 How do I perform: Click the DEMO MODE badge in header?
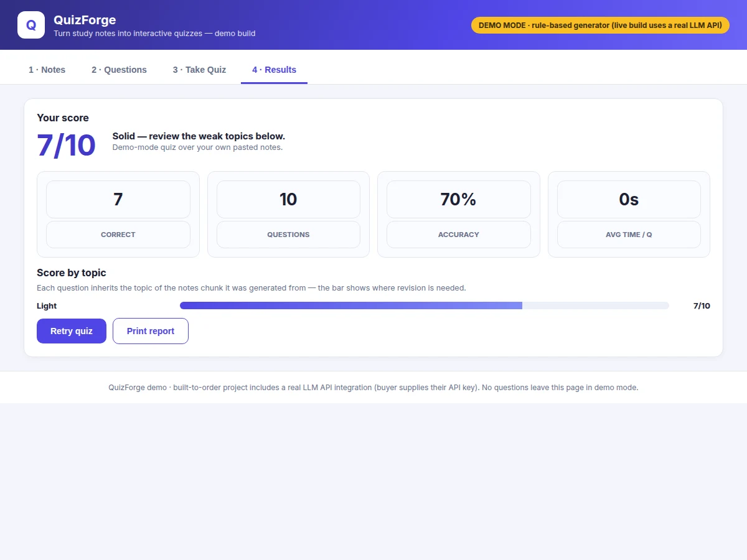click(600, 26)
